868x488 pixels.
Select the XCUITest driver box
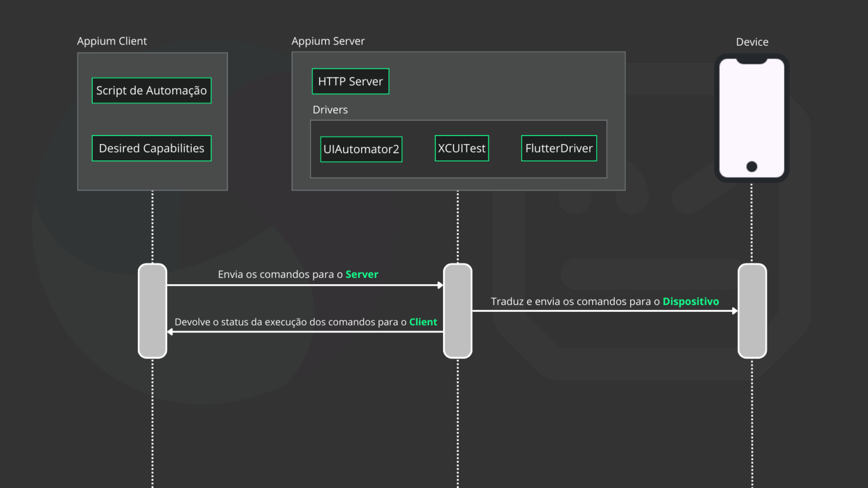[462, 148]
